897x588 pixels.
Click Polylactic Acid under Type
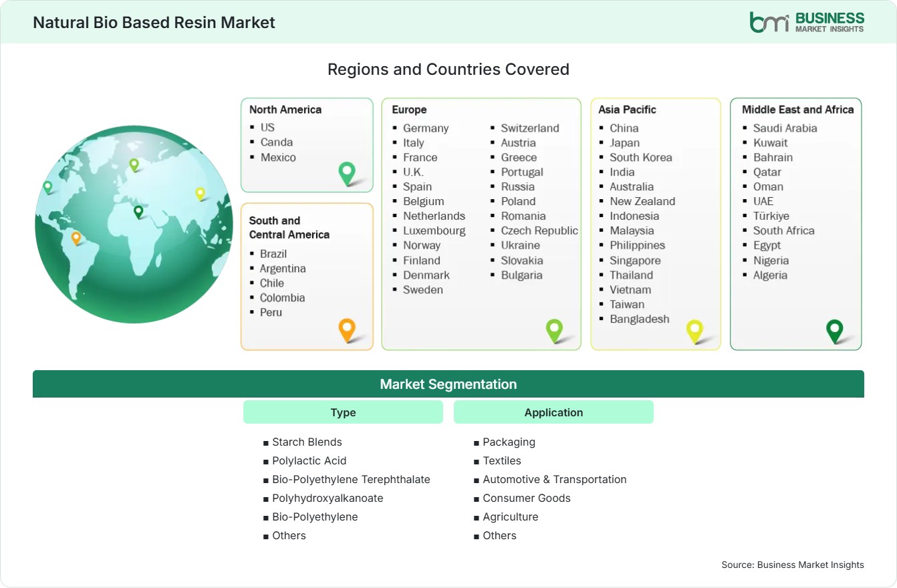pyautogui.click(x=309, y=460)
